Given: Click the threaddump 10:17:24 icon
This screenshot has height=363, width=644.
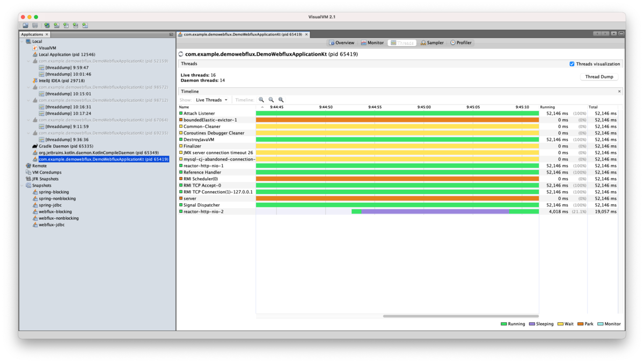Looking at the screenshot, I should pyautogui.click(x=41, y=113).
